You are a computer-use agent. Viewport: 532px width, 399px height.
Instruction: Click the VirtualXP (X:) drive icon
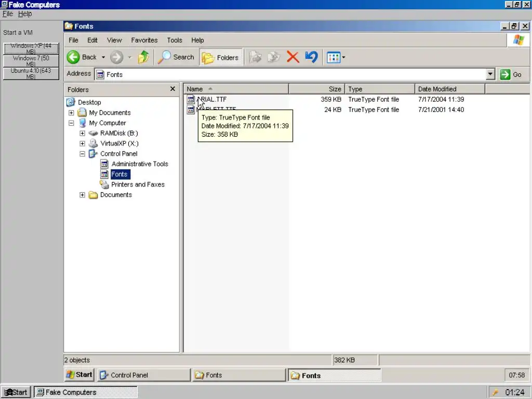pos(93,143)
